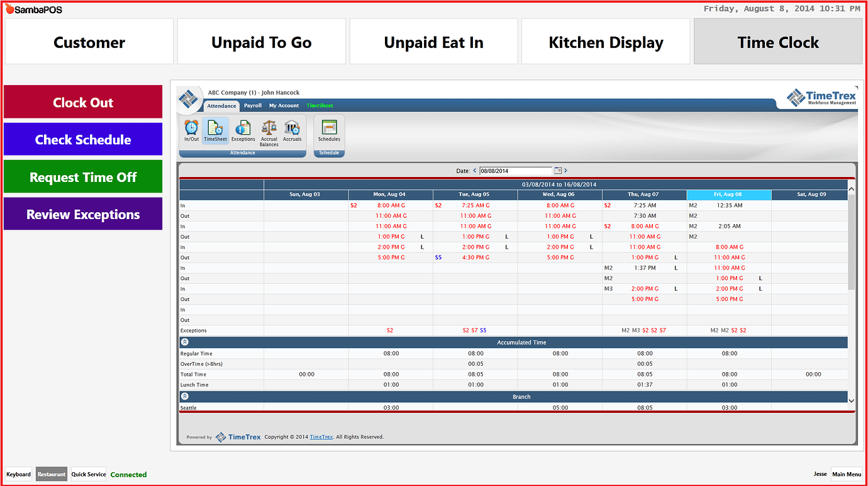868x486 pixels.
Task: Open the Schedules icon
Action: click(329, 130)
